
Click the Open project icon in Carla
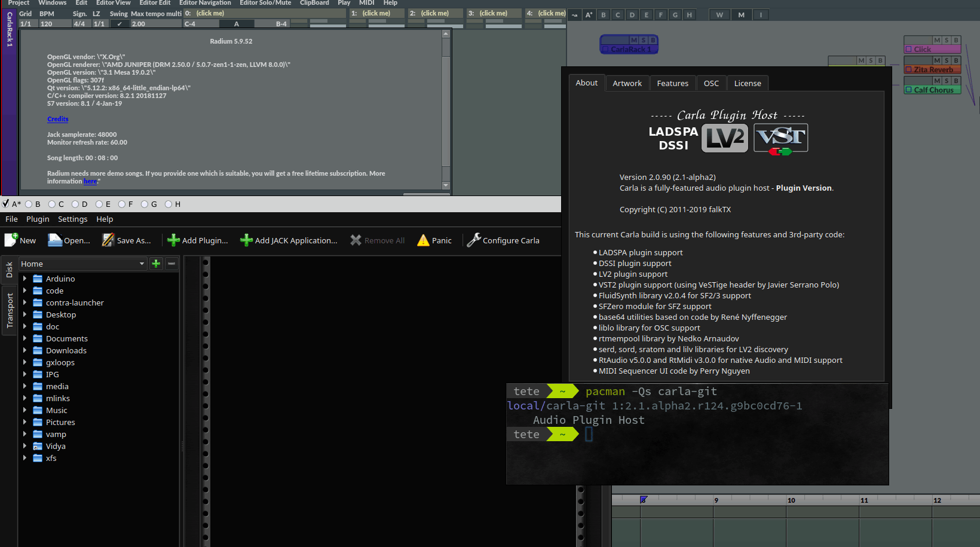click(55, 240)
